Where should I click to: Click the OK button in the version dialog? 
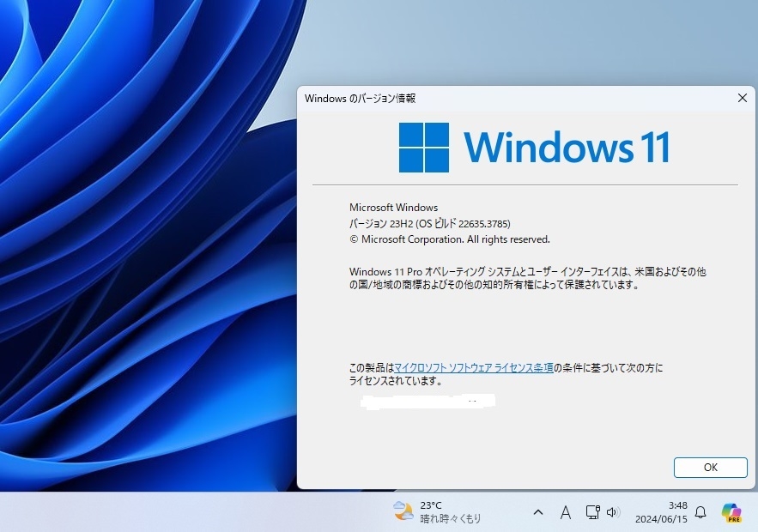(710, 468)
